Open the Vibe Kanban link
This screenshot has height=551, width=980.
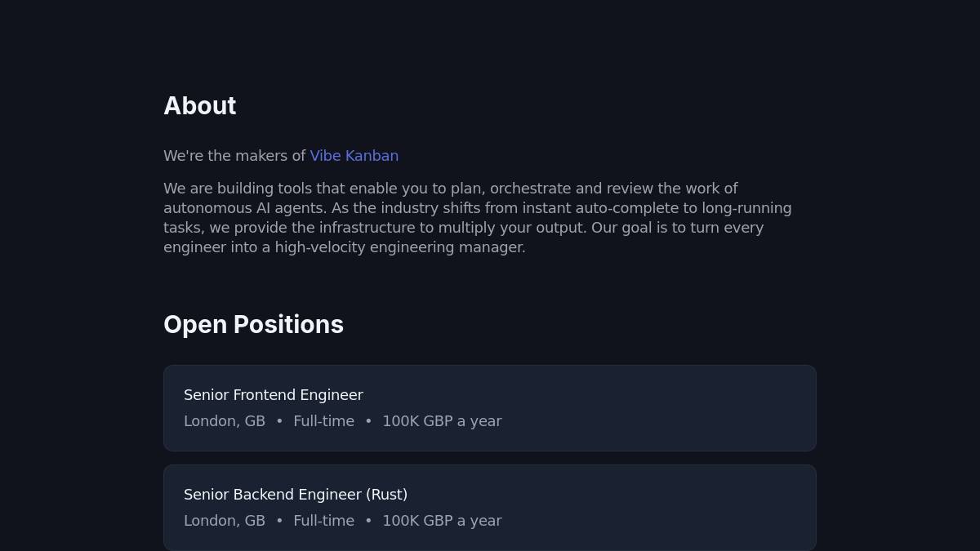[354, 156]
